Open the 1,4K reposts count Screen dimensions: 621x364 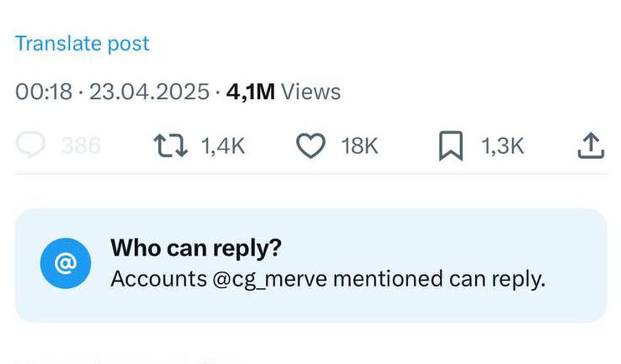tap(223, 146)
